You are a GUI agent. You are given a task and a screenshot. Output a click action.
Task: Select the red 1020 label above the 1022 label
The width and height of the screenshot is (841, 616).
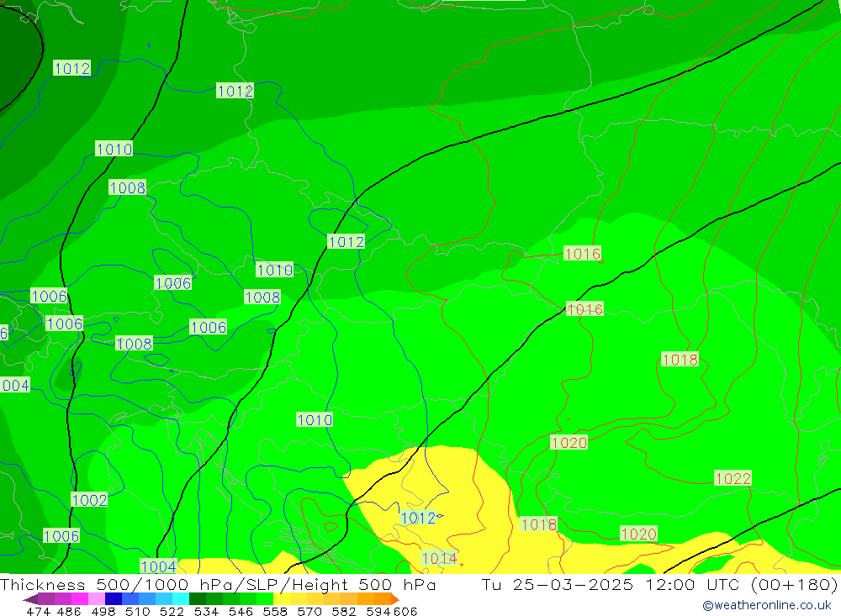click(569, 442)
